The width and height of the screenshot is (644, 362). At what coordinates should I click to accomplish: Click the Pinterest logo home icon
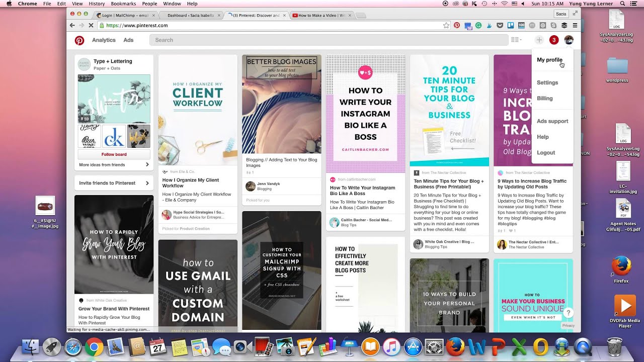79,40
